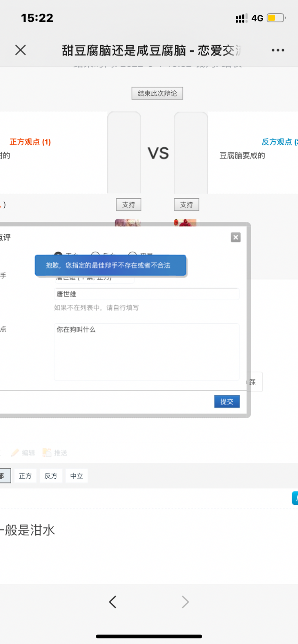Filter comments by 反方 tab

(x=51, y=476)
